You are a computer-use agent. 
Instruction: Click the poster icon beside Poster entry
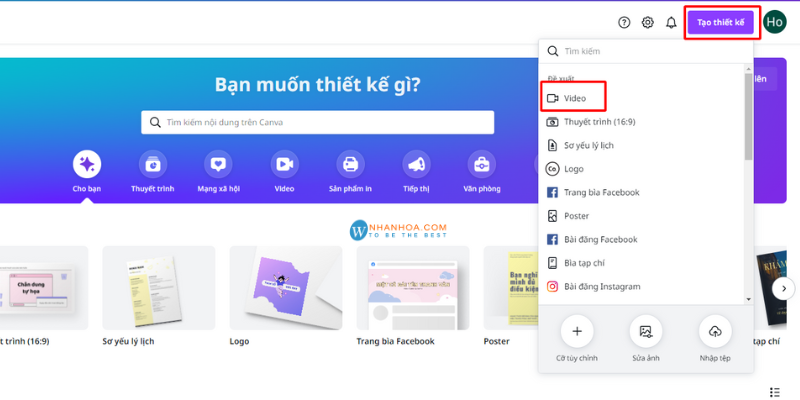(x=553, y=216)
